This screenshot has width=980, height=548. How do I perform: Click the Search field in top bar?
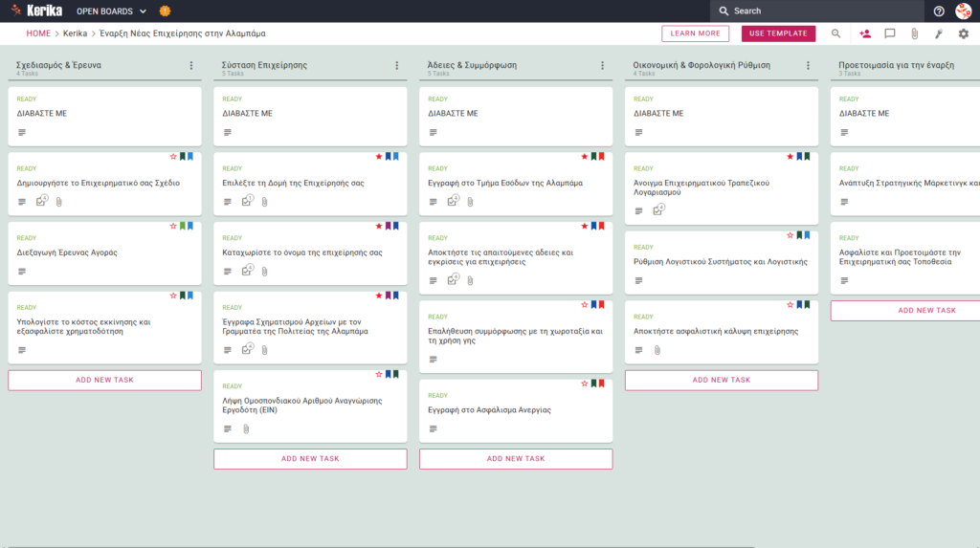817,11
